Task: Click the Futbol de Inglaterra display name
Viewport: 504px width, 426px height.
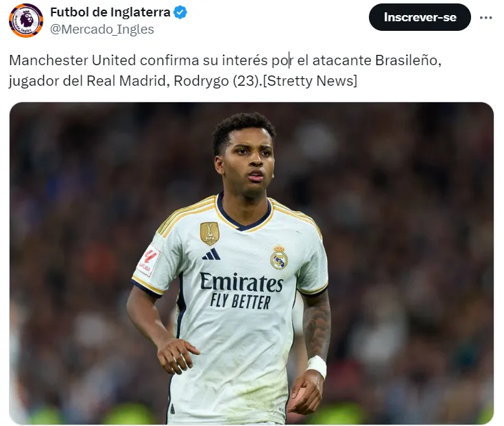Action: (110, 12)
